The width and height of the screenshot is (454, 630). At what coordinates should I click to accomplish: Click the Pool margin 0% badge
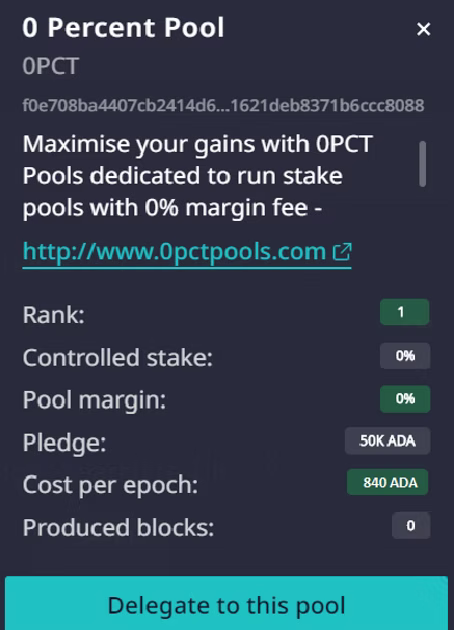point(405,399)
